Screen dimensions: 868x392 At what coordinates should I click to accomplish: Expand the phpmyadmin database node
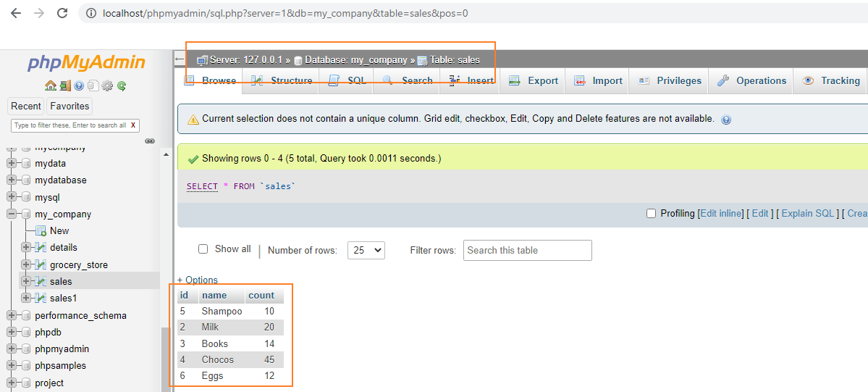click(11, 349)
